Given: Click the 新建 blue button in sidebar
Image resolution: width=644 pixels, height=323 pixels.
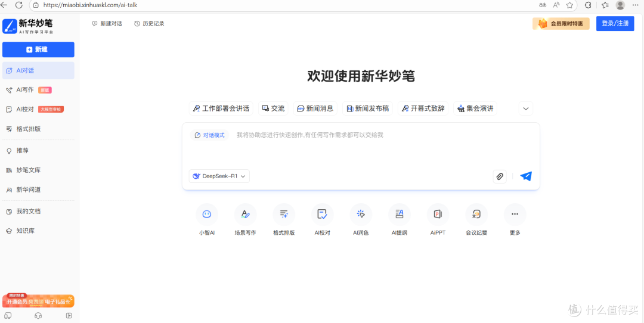Looking at the screenshot, I should [38, 49].
